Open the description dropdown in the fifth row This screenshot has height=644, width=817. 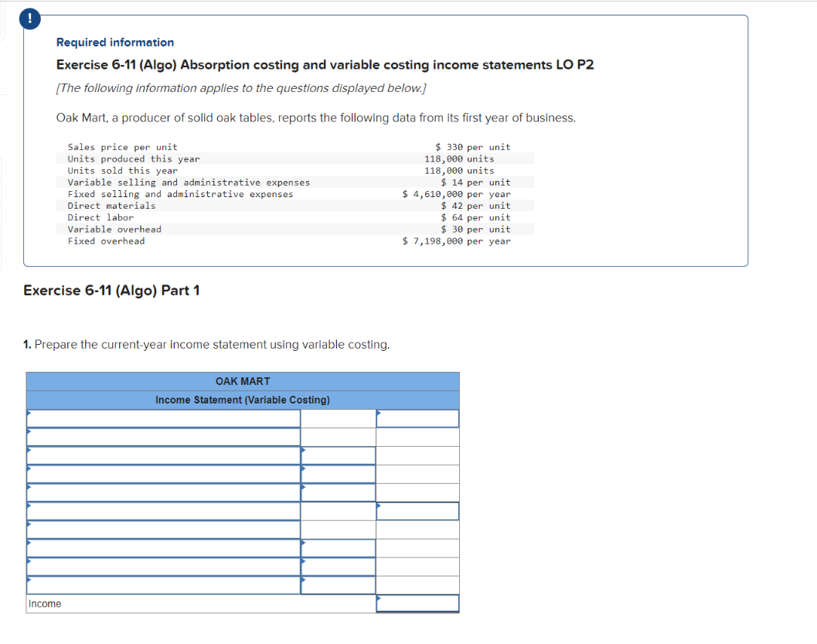point(31,489)
